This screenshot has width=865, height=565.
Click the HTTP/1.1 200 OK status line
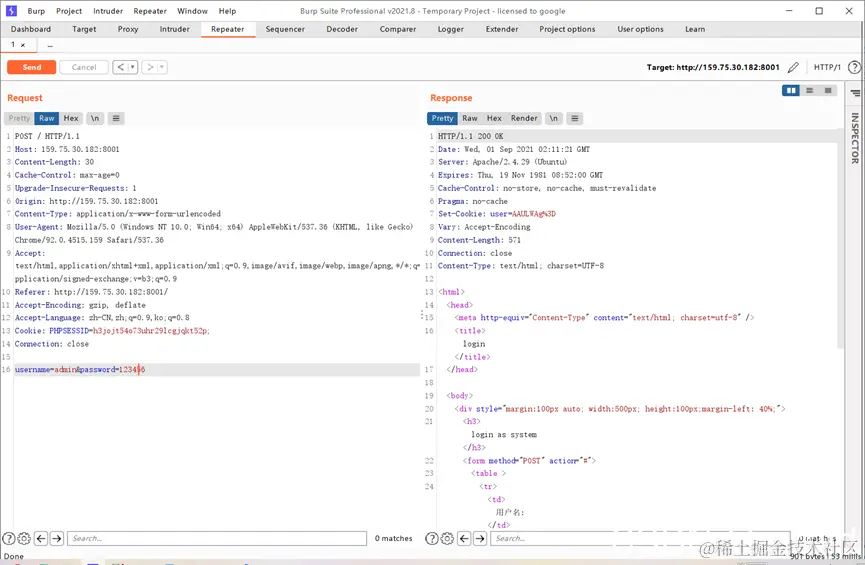pyautogui.click(x=471, y=136)
